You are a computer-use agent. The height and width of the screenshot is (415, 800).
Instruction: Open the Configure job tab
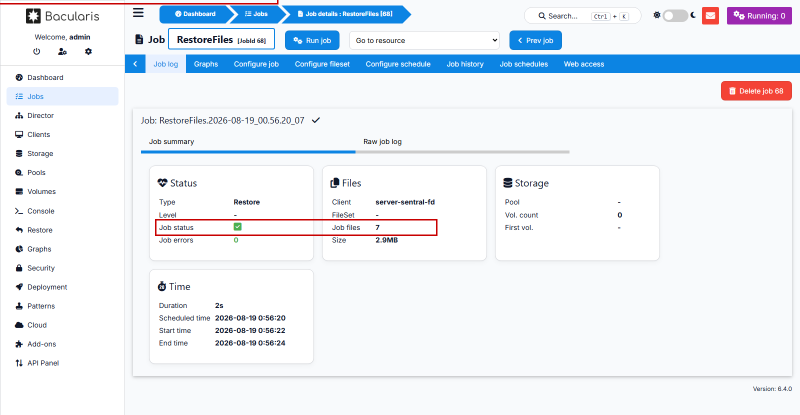[256, 64]
